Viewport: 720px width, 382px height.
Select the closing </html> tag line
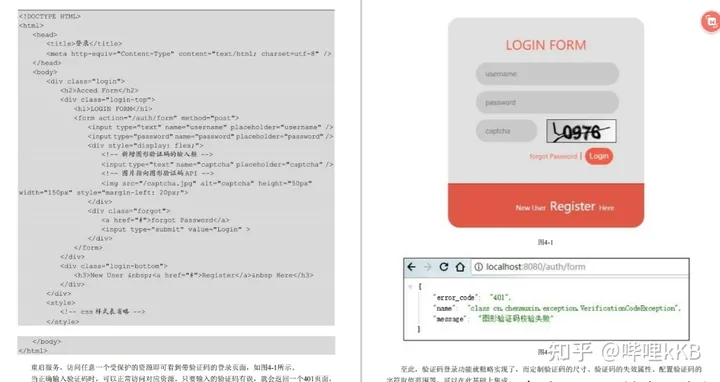click(33, 351)
